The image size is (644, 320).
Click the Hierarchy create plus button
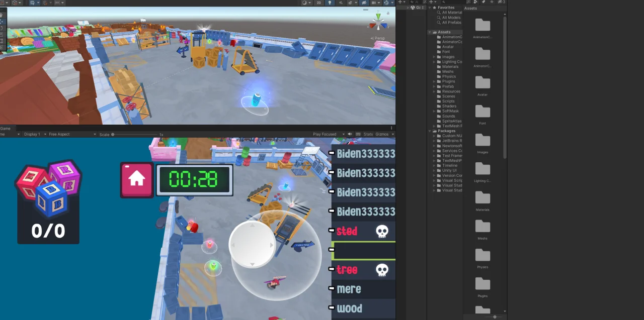click(x=399, y=2)
